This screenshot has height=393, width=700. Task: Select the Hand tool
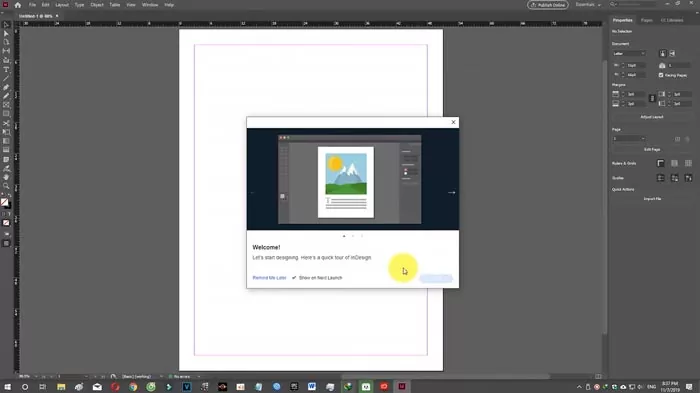[6, 177]
